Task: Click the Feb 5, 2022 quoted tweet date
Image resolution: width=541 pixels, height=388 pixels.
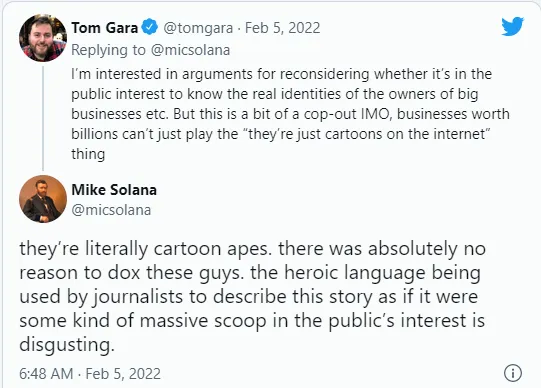Action: (x=283, y=28)
